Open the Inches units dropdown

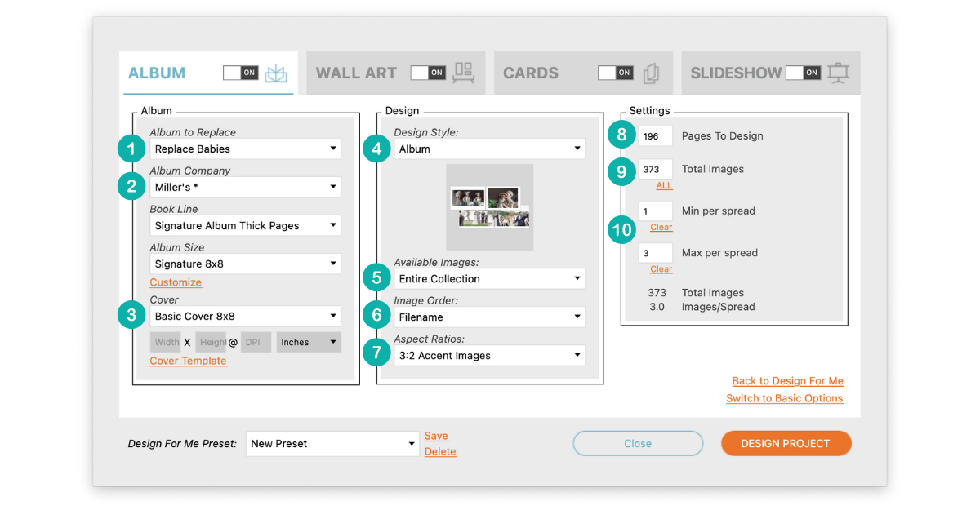309,342
